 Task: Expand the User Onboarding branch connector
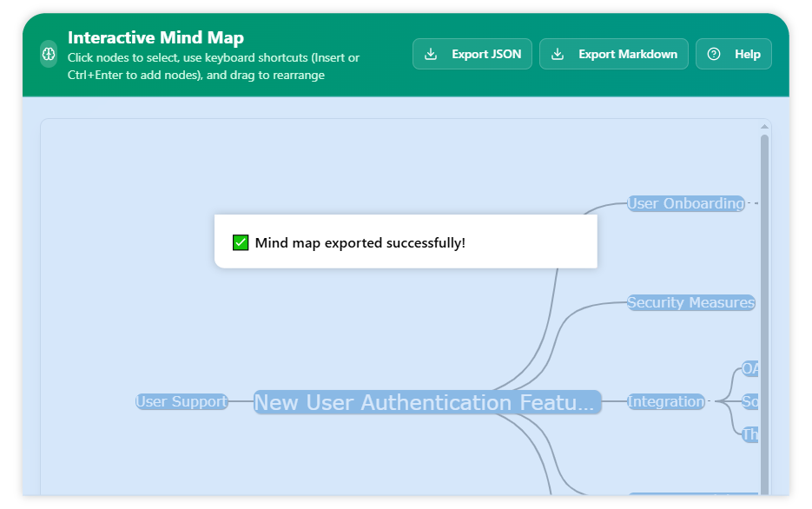pos(752,204)
